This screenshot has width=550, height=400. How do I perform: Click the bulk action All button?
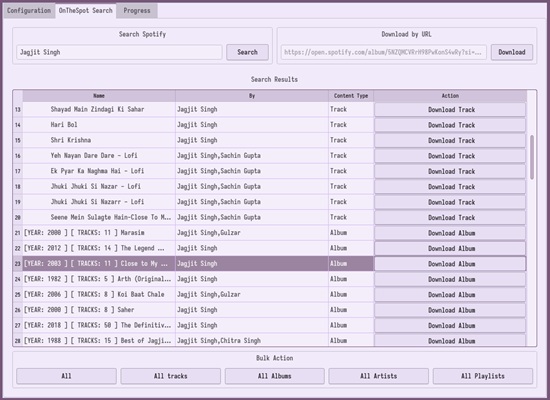(66, 376)
